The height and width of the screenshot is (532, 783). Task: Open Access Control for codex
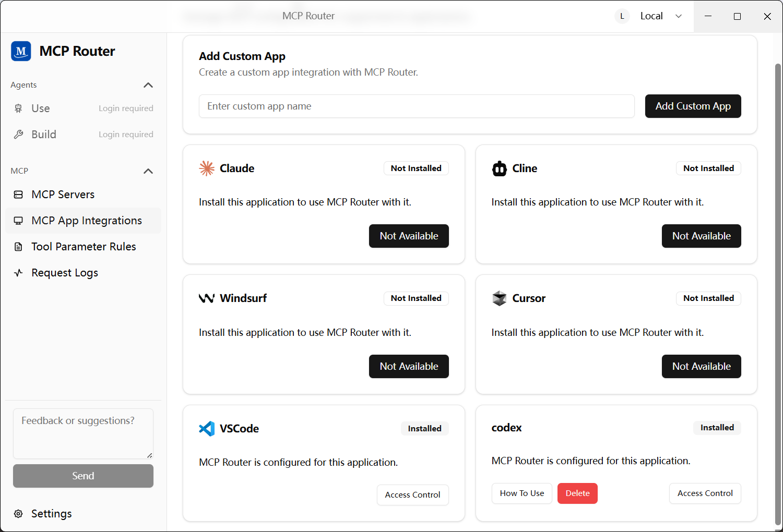(x=705, y=493)
